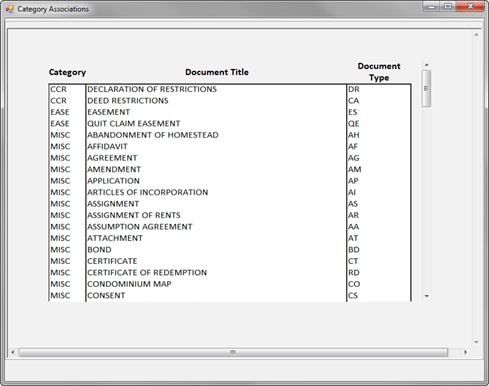Click the horizontal scrollbar thumb
Screen dimensions: 489x386
click(x=233, y=352)
